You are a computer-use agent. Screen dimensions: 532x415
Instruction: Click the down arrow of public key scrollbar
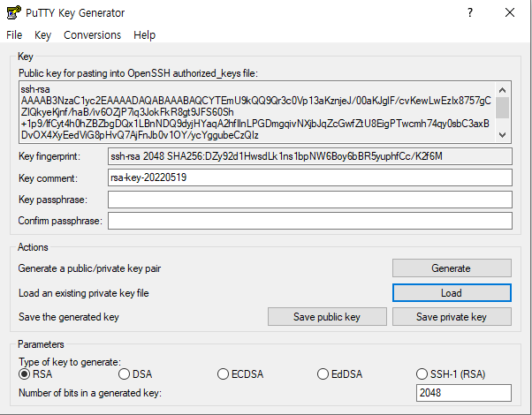503,135
